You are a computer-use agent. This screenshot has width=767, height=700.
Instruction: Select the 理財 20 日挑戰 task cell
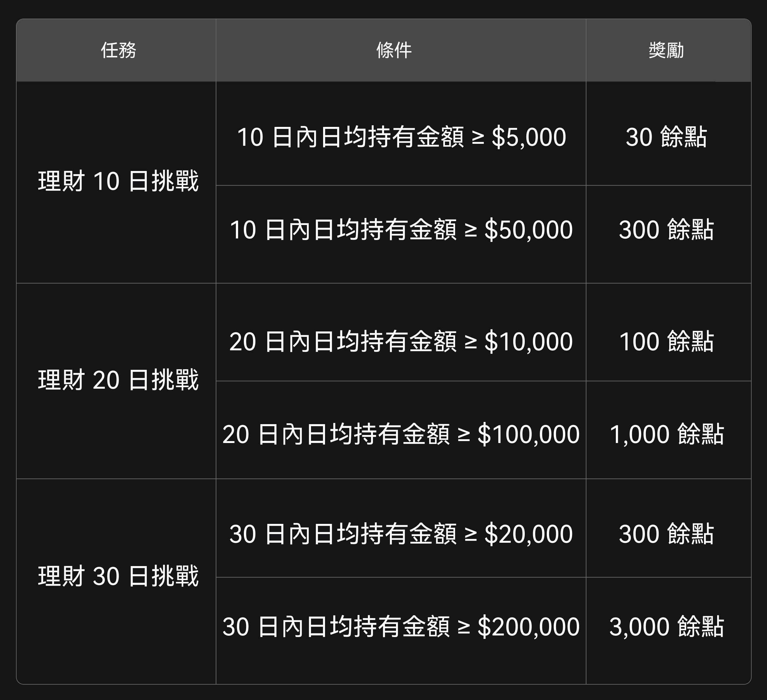118,380
